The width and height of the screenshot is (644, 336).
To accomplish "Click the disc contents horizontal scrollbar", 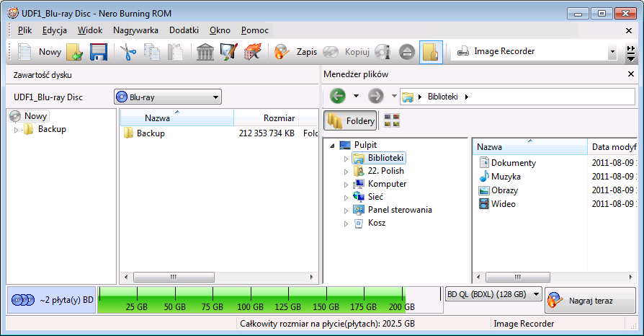I will [174, 277].
